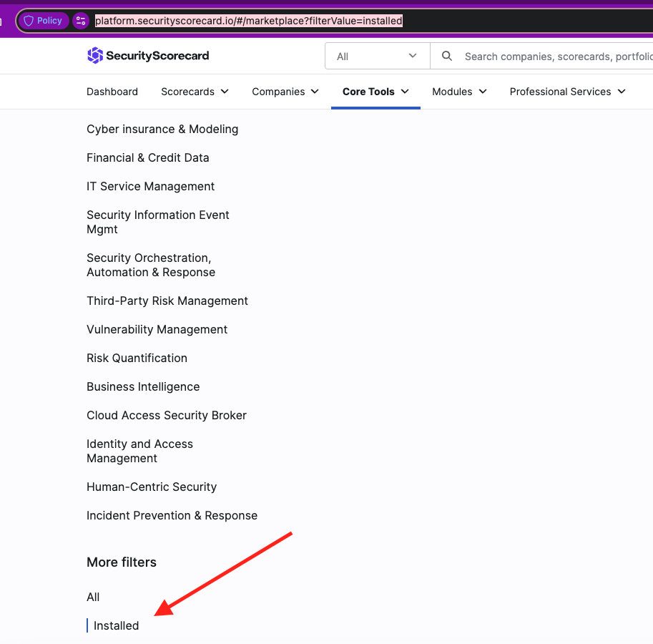Screen dimensions: 653x644
Task: Filter by Identity and Access Management
Action: (140, 451)
